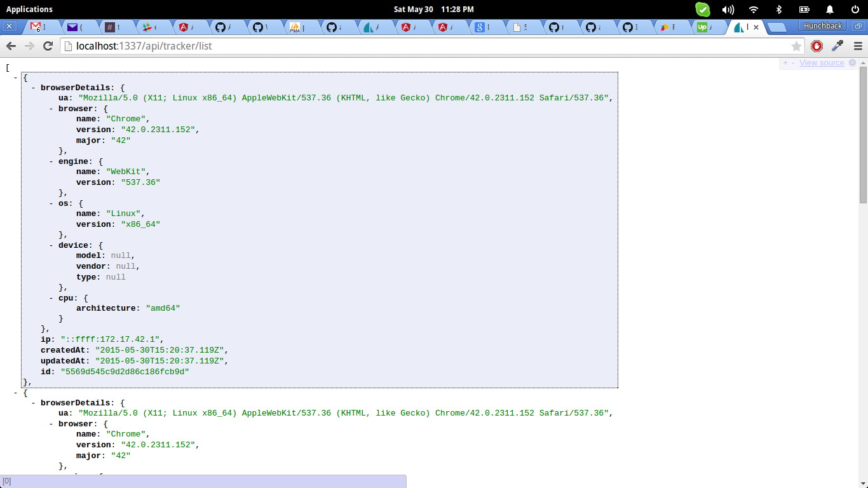Collapse the first array object
868x488 pixels.
coord(16,78)
